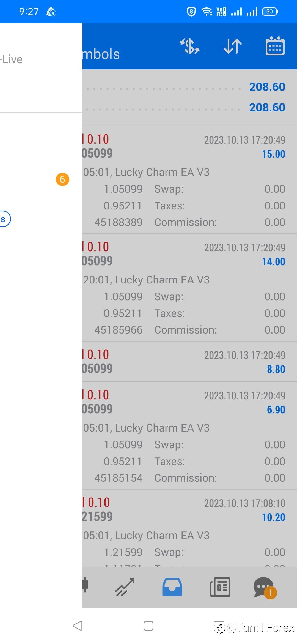
Task: Select the History inbox tray icon
Action: point(172,587)
